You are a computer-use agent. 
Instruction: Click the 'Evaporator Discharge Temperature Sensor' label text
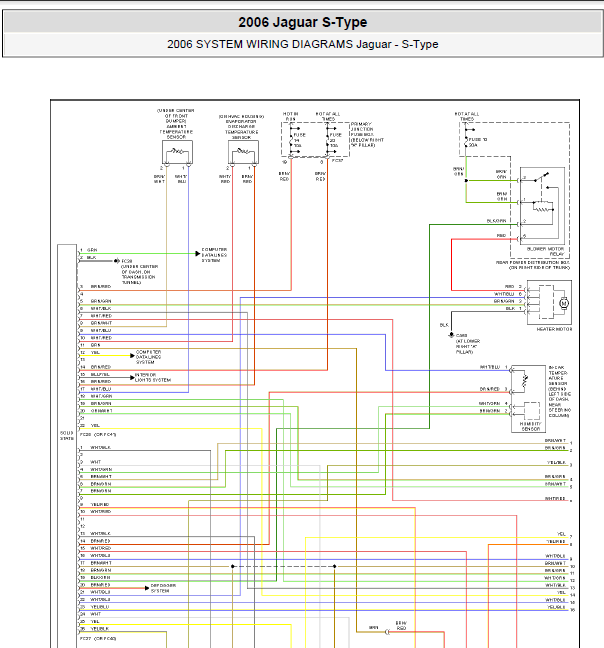tap(242, 126)
